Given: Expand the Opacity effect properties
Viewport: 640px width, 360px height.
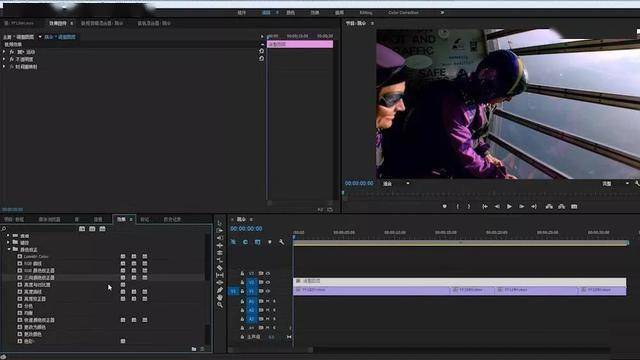Looking at the screenshot, I should pyautogui.click(x=4, y=59).
